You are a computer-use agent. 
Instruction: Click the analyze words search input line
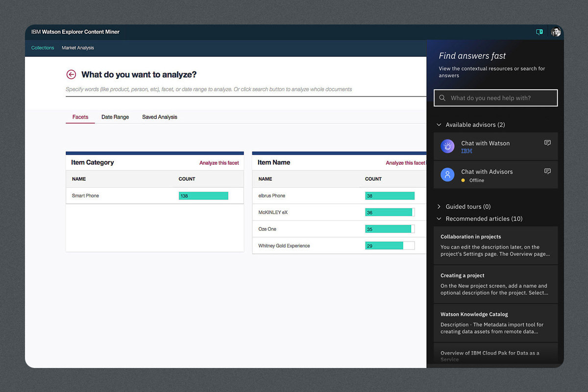point(246,90)
